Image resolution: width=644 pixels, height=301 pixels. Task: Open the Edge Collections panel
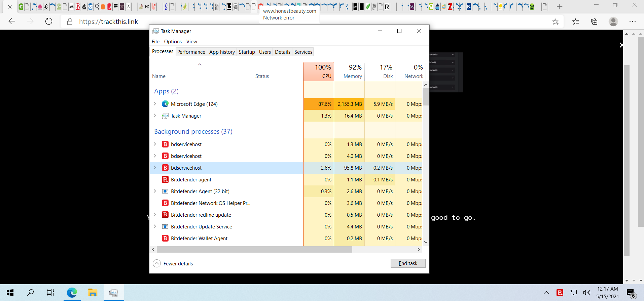point(594,21)
